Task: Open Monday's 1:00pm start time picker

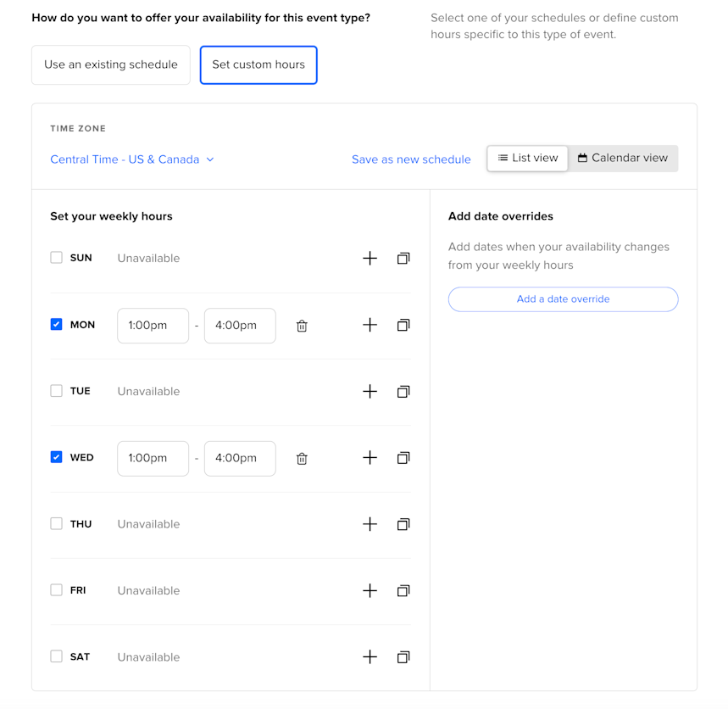Action: (153, 325)
